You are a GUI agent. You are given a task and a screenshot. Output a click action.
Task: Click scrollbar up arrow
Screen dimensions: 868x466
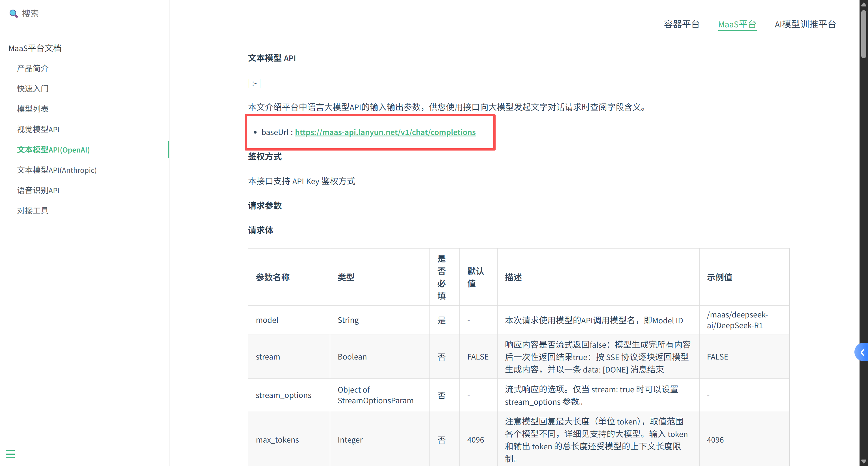tap(863, 4)
